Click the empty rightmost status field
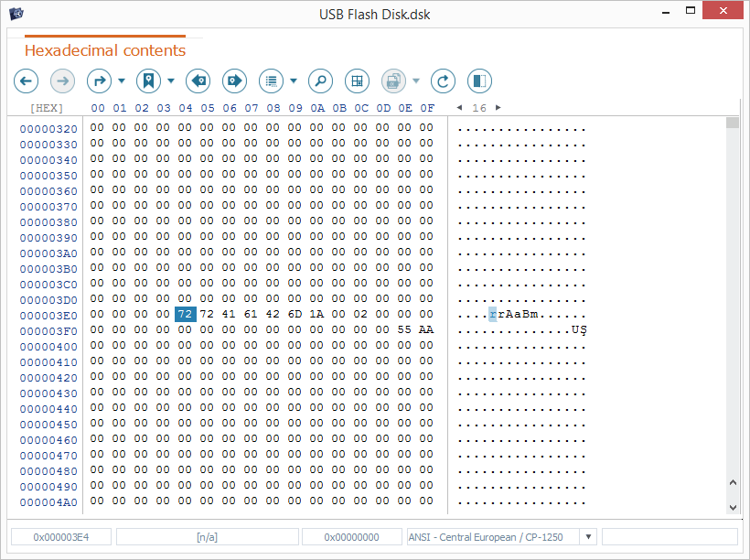750x560 pixels. [670, 537]
